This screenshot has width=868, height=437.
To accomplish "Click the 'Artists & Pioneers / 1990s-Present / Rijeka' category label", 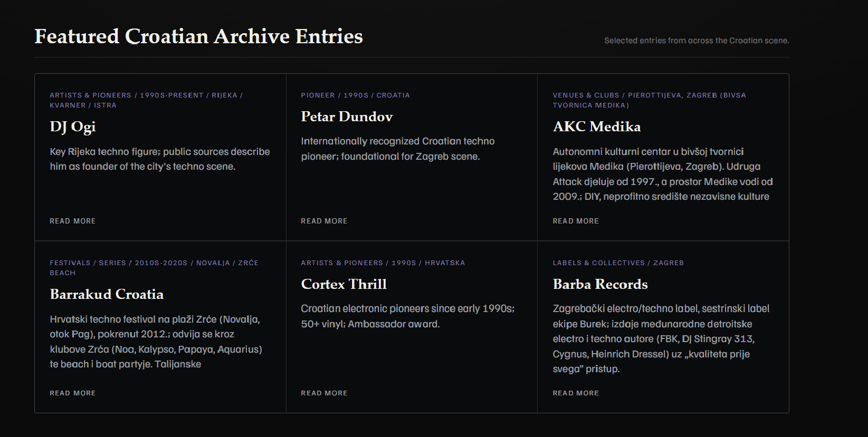I will coord(146,100).
